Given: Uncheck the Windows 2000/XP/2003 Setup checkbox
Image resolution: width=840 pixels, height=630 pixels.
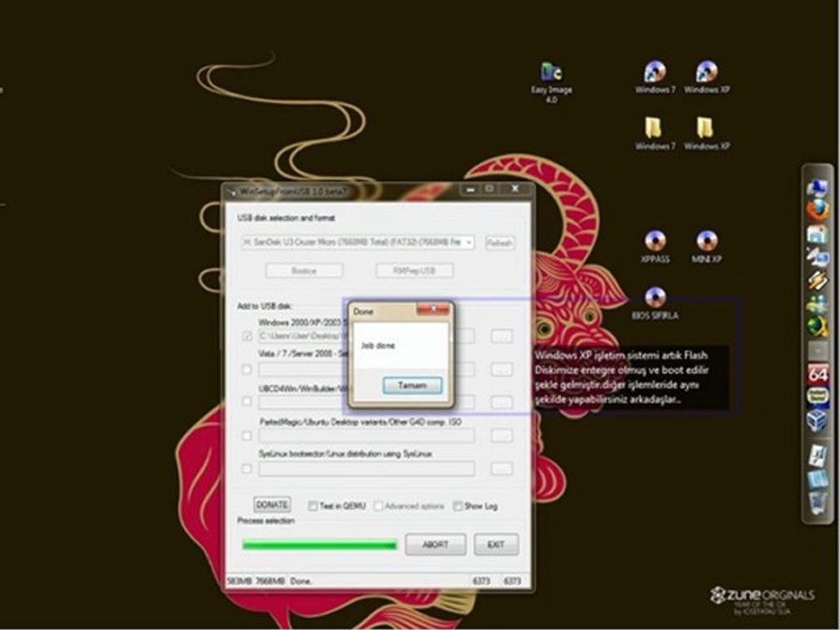Looking at the screenshot, I should [247, 336].
